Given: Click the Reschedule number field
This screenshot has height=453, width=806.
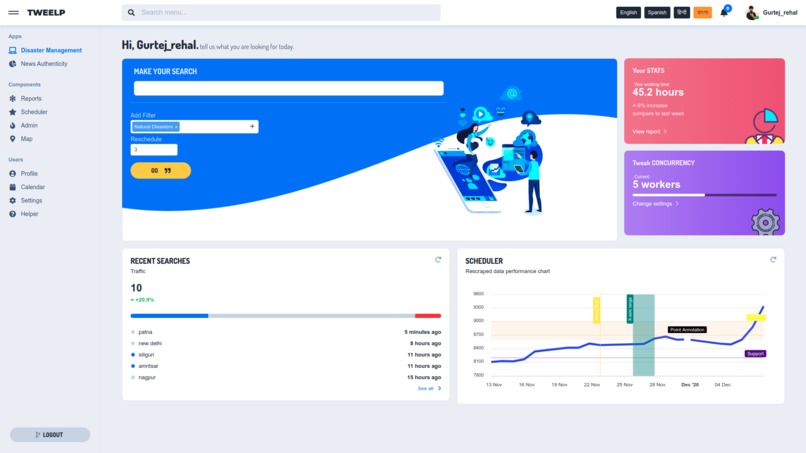Looking at the screenshot, I should point(154,150).
